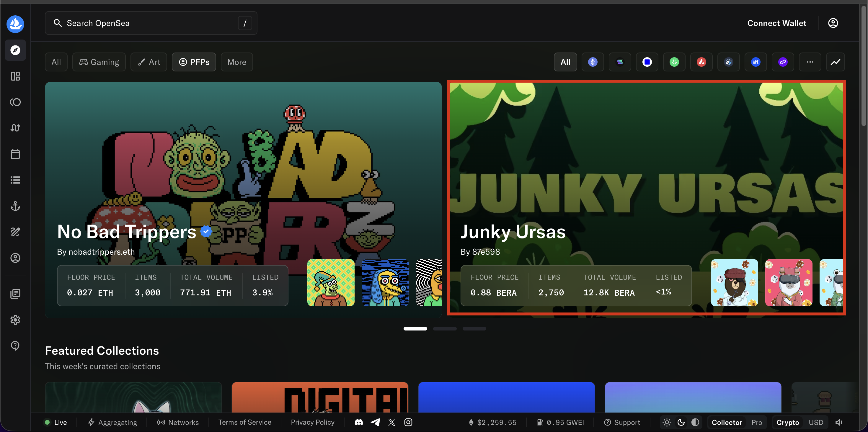This screenshot has width=868, height=432.
Task: Click the account avatar icon beside Connect Wallet
Action: tap(833, 23)
